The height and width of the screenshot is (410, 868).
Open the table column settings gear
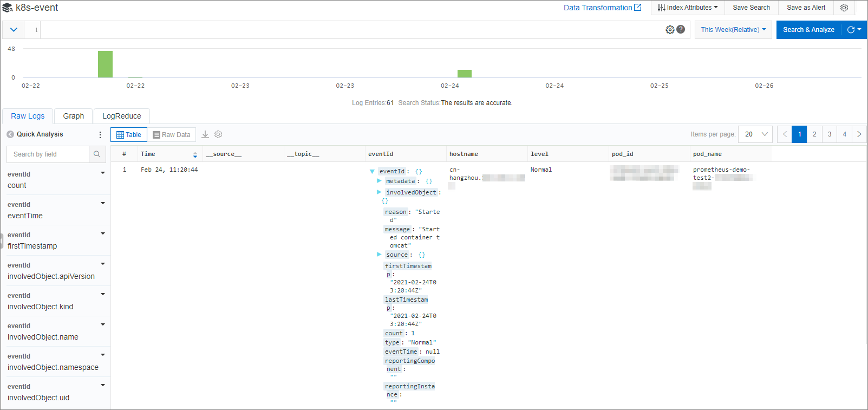pos(218,134)
